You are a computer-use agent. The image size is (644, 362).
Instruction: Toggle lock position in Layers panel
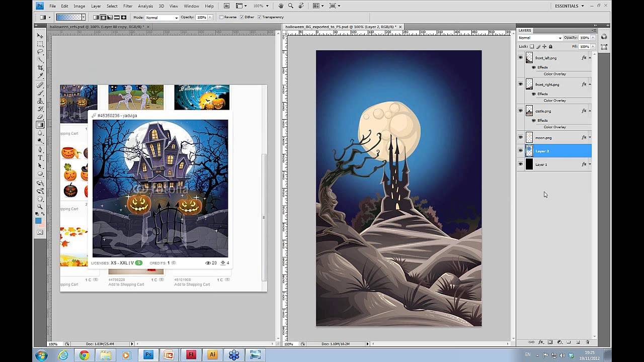(544, 46)
